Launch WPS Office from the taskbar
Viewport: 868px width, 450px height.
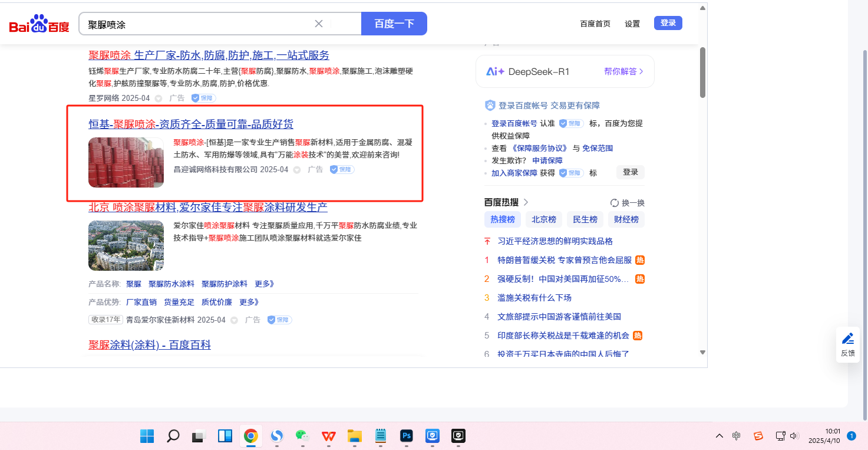click(x=328, y=436)
